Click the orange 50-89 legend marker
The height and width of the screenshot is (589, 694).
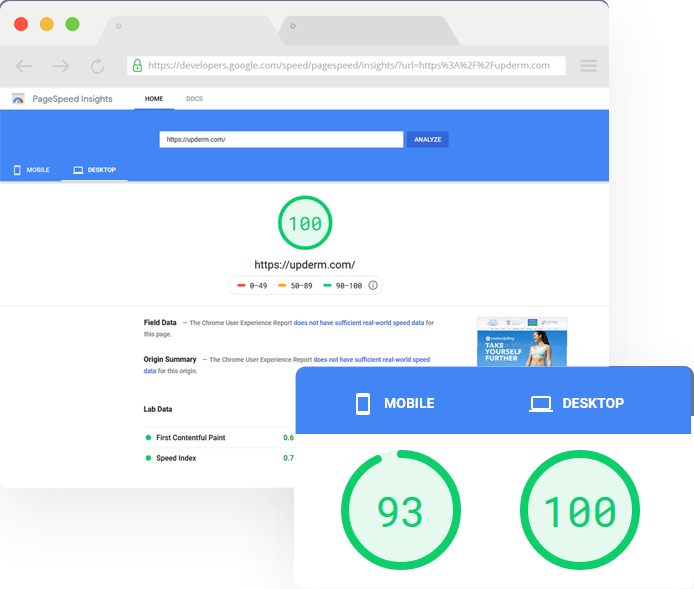(x=282, y=285)
